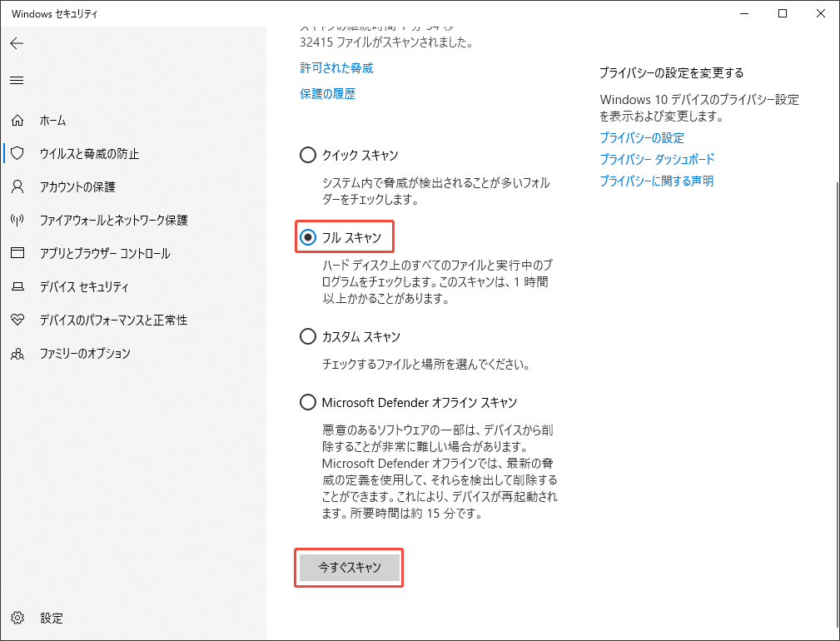Click the person icon for account protection
Viewport: 840px width, 641px height.
pyautogui.click(x=17, y=187)
